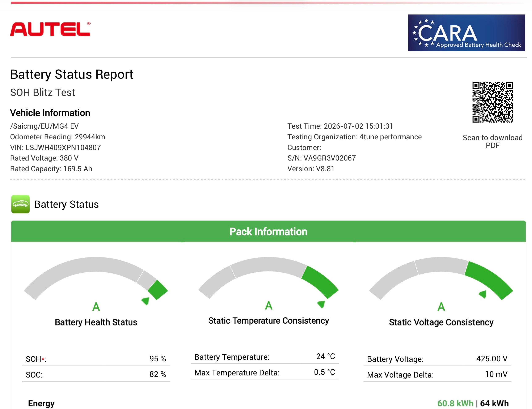The width and height of the screenshot is (532, 409).
Task: Click the VIN LSJWH409XPN104807 line
Action: pyautogui.click(x=55, y=148)
